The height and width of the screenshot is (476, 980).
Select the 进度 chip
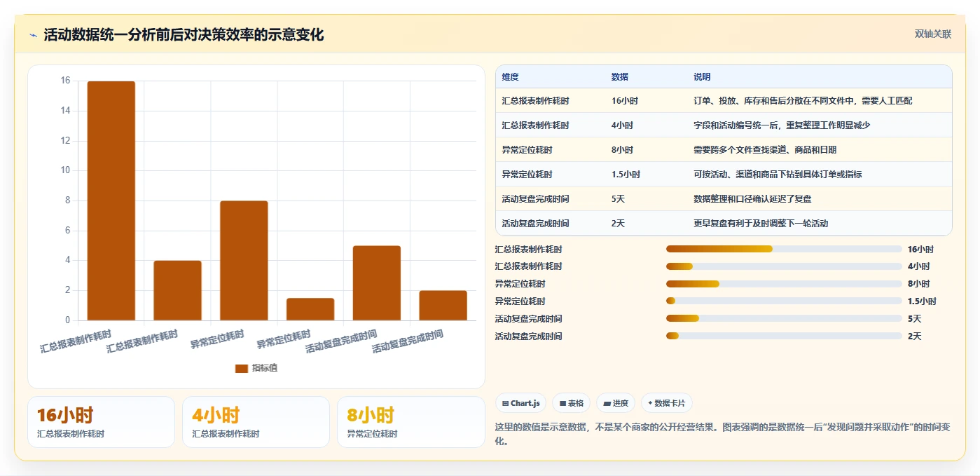(x=616, y=403)
